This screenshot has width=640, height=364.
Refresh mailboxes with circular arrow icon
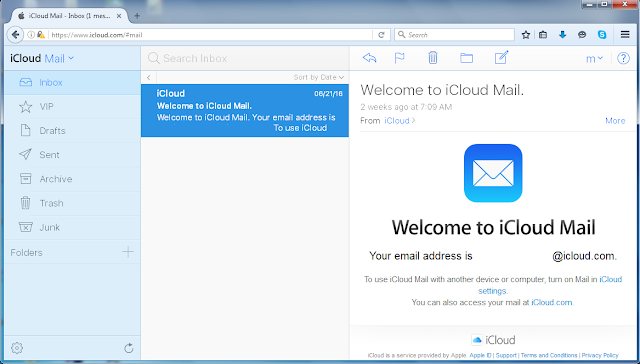pyautogui.click(x=129, y=348)
